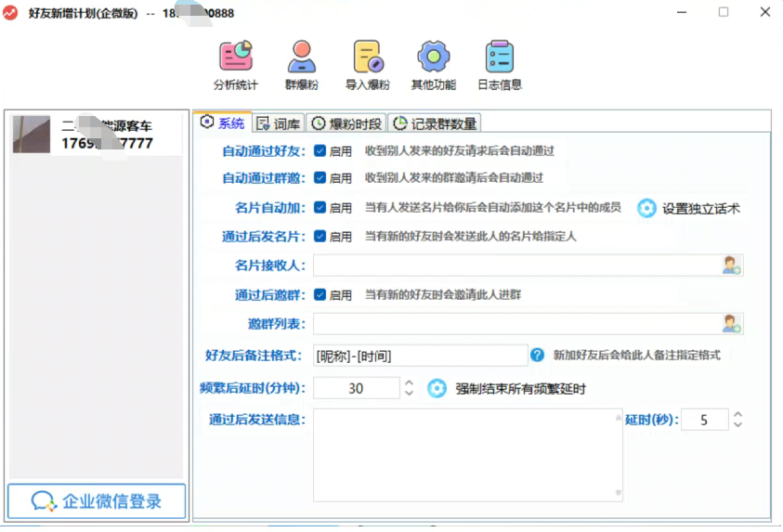Click the 好友后备注格式 input field

(421, 356)
